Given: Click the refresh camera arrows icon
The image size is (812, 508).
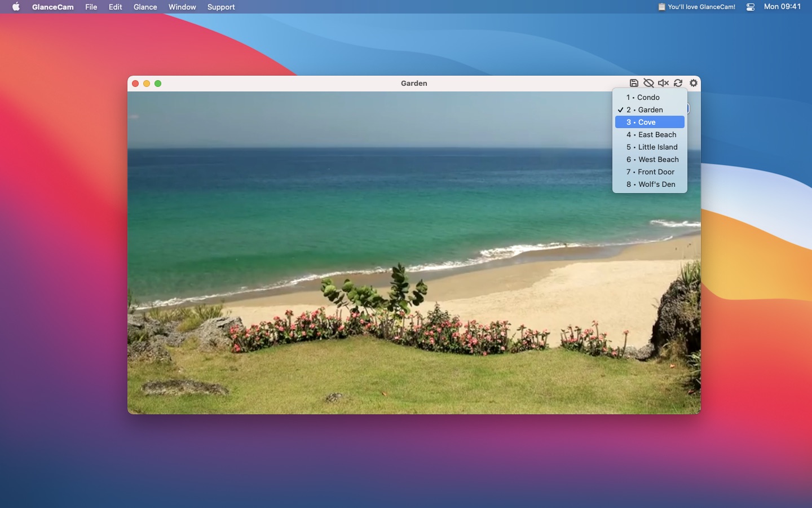Looking at the screenshot, I should (678, 83).
